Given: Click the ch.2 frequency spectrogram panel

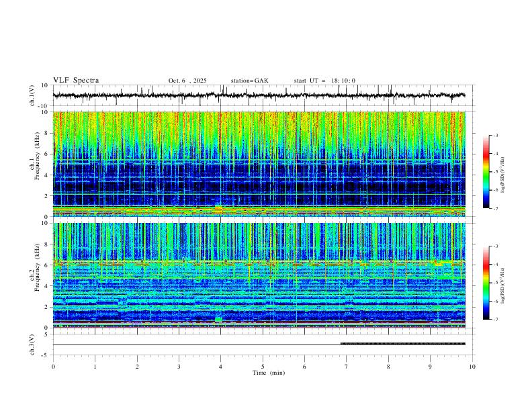Looking at the screenshot, I should click(259, 275).
